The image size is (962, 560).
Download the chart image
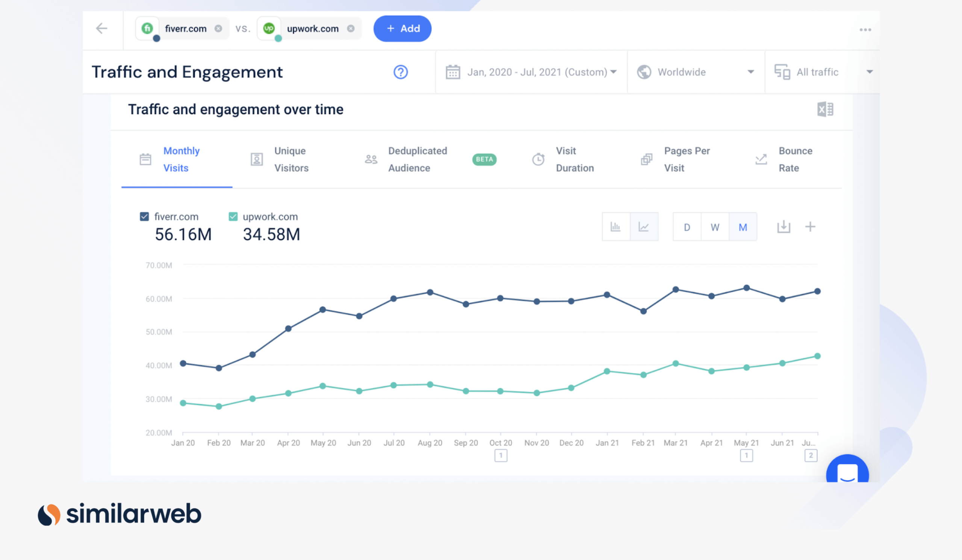click(784, 227)
